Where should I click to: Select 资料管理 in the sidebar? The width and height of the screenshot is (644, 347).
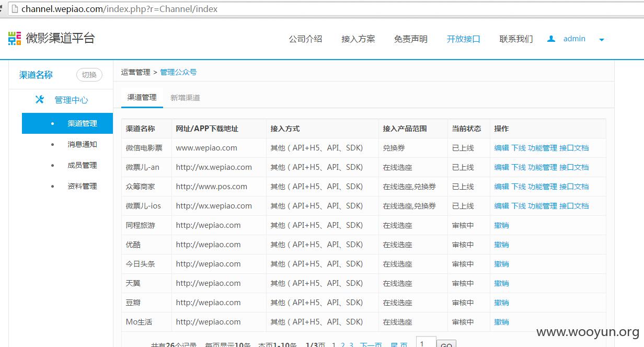click(82, 186)
